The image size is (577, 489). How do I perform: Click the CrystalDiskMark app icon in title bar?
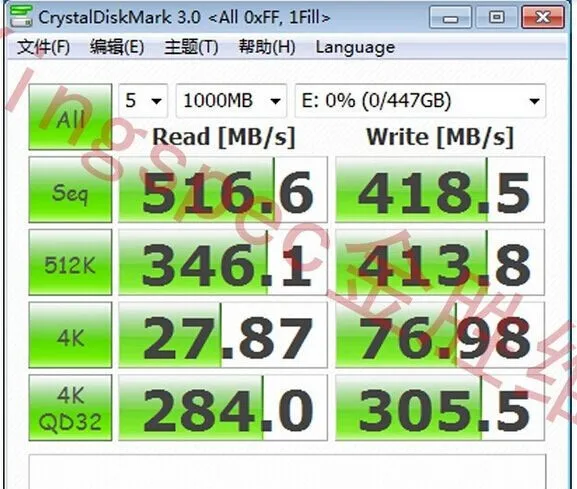[x=21, y=17]
